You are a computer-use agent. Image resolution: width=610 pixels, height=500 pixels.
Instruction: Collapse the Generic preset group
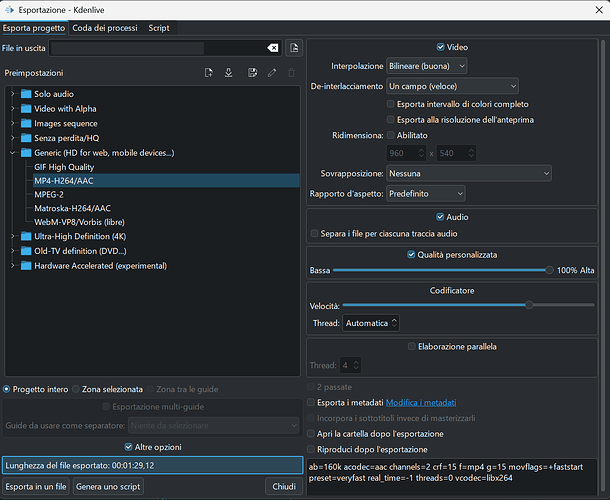tap(12, 153)
